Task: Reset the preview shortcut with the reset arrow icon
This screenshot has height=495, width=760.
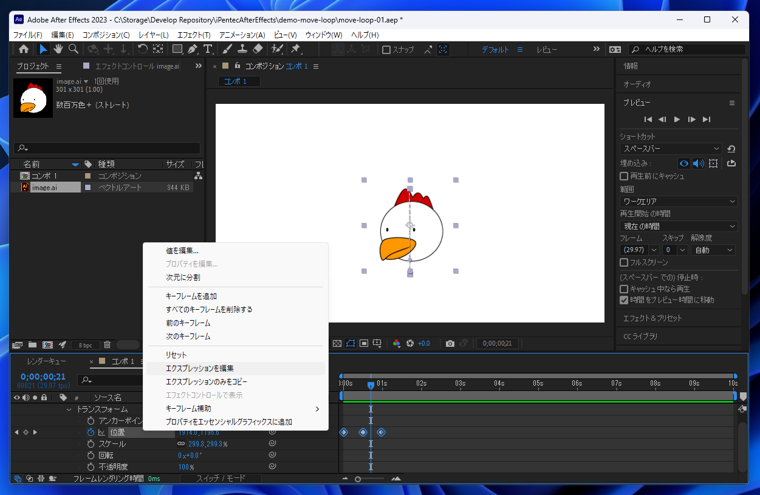Action: click(731, 149)
